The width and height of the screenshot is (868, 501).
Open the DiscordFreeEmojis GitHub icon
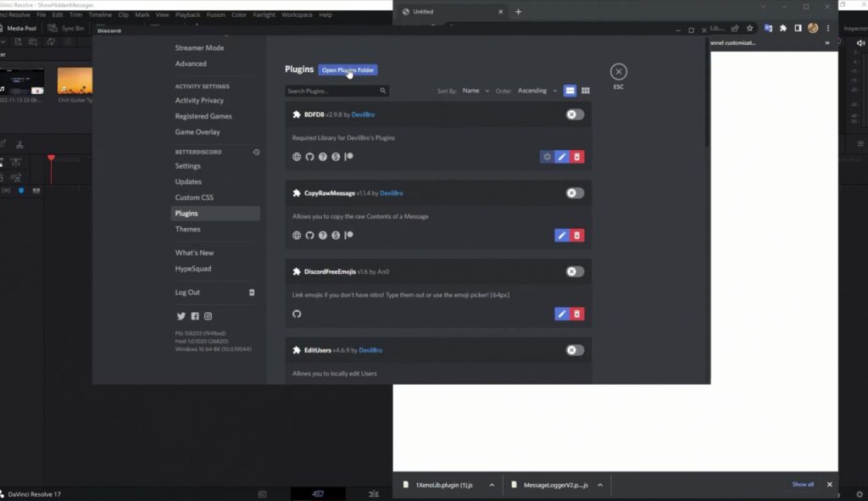click(297, 314)
